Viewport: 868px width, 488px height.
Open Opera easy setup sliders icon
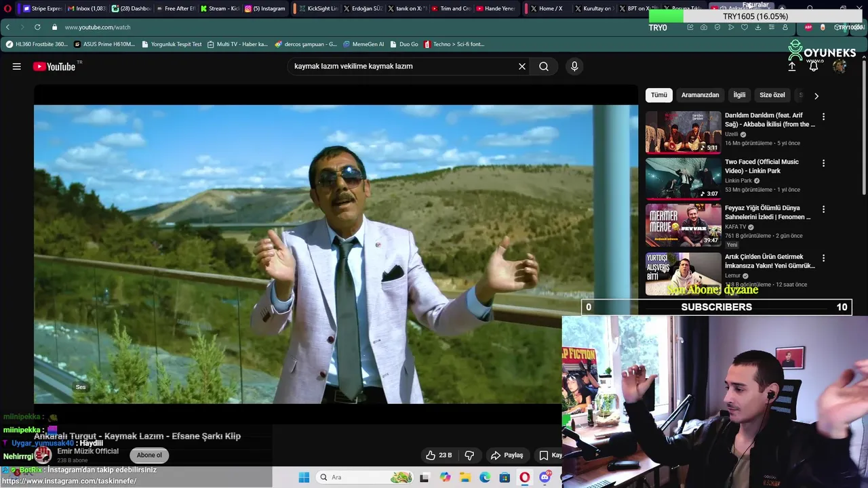point(772,27)
